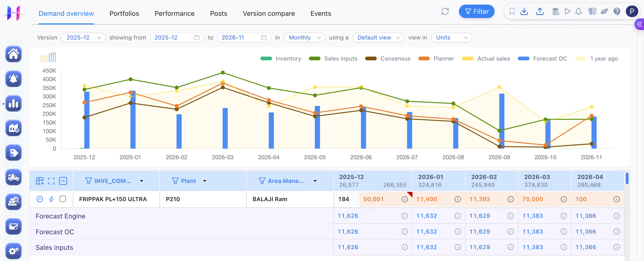The height and width of the screenshot is (261, 644).
Task: Expand the right side panel chevrons
Action: tap(639, 24)
